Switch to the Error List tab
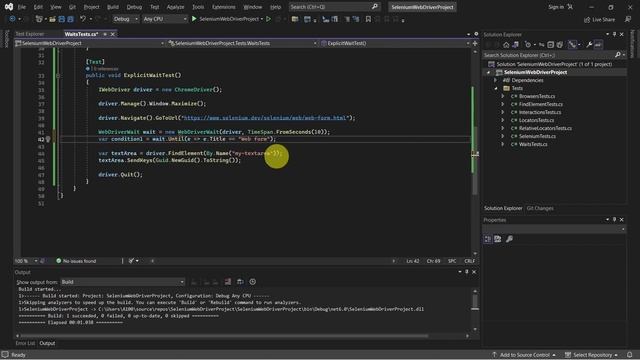Image resolution: width=640 pixels, height=360 pixels. [25, 343]
